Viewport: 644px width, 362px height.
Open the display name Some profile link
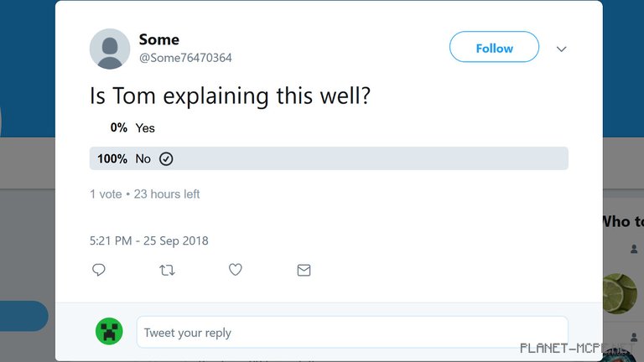[159, 39]
